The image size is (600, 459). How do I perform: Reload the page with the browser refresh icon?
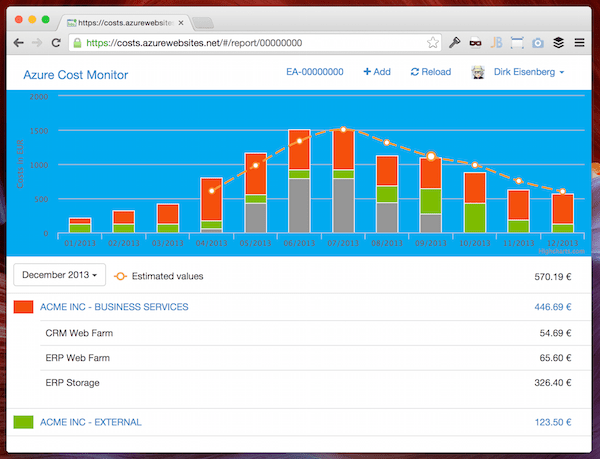56,43
